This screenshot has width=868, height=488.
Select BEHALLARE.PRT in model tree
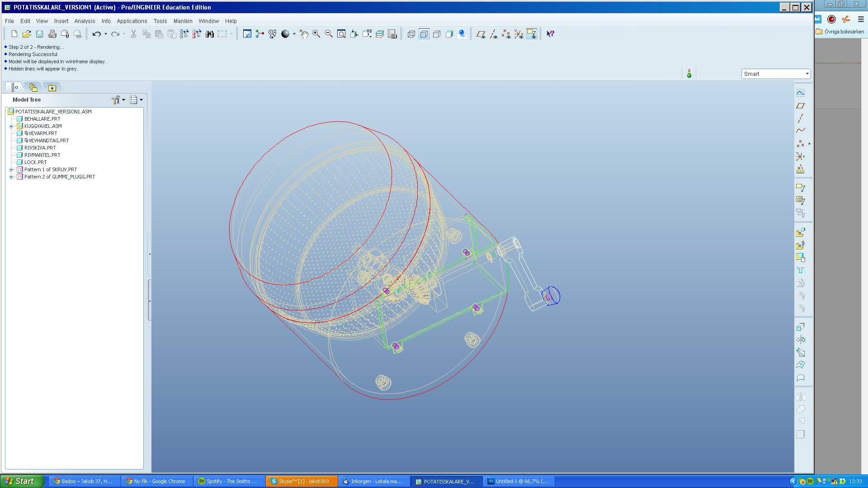[x=42, y=119]
